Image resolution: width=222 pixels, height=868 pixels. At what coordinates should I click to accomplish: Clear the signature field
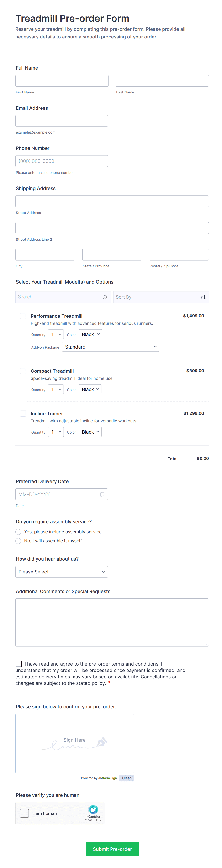click(x=127, y=778)
